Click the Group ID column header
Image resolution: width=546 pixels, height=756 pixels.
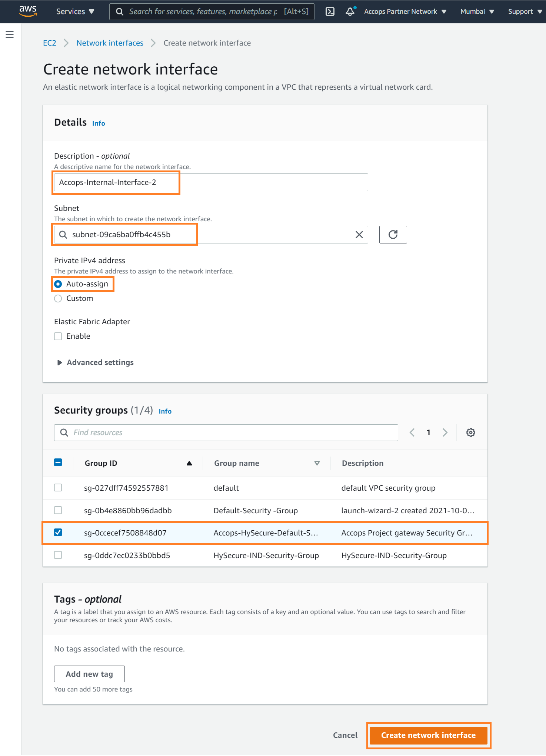101,463
